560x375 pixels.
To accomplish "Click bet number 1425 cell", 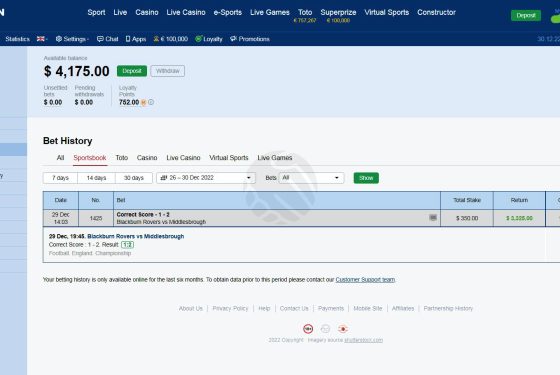I will (96, 218).
